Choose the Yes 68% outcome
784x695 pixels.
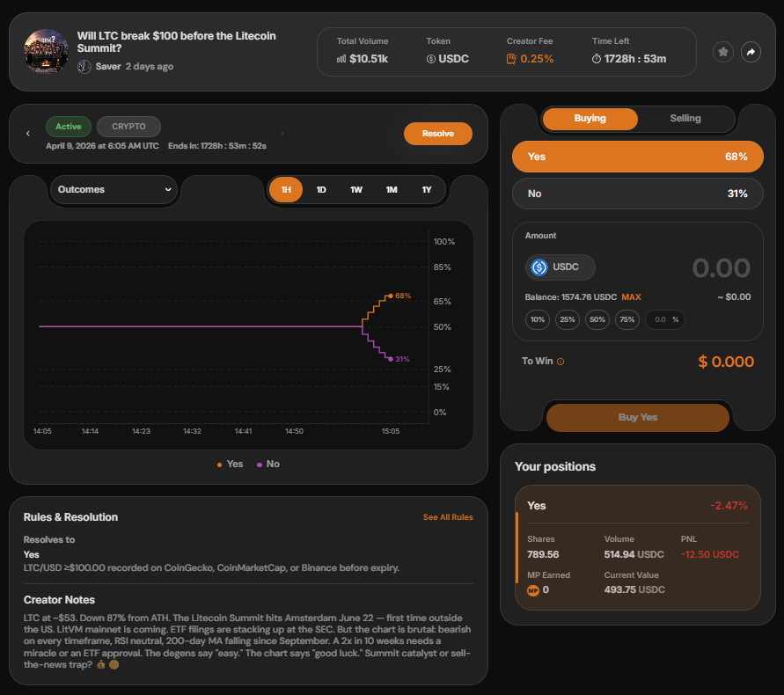point(638,157)
